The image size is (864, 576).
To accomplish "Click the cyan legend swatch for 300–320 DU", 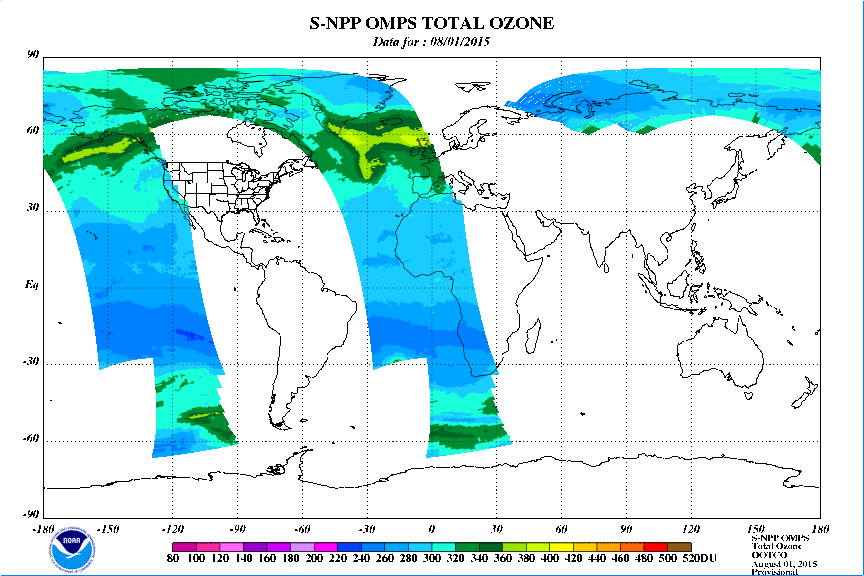I will click(x=444, y=547).
